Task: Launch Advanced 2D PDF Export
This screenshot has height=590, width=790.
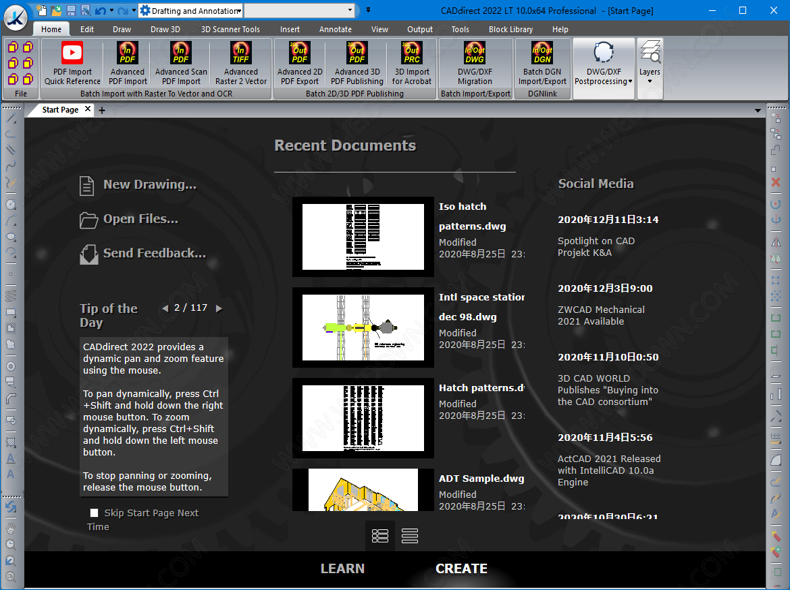Action: pyautogui.click(x=300, y=63)
